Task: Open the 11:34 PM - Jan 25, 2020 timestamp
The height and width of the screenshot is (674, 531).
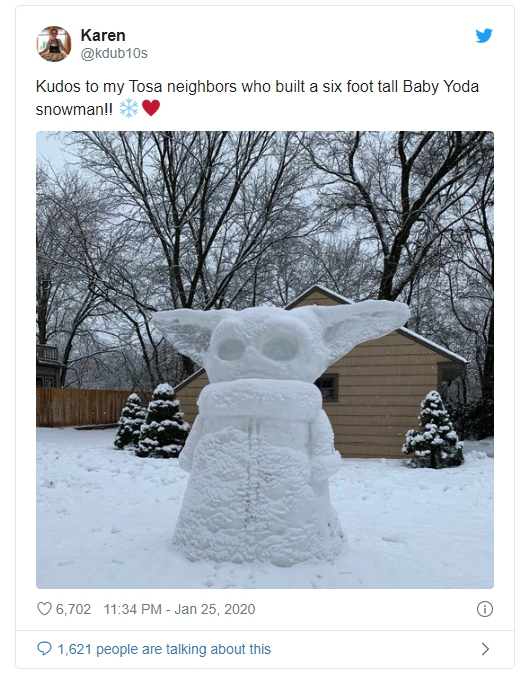Action: [179, 609]
